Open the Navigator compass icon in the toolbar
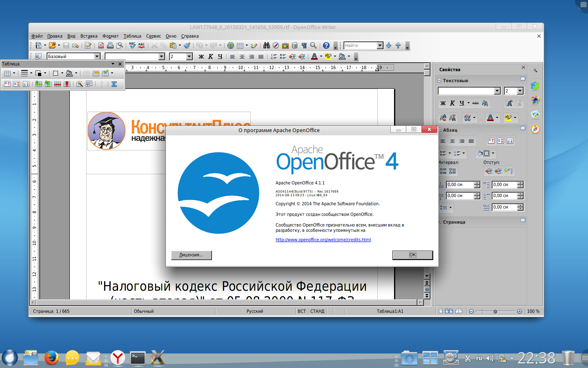Screen dimensions: 588x368 pos(276,45)
